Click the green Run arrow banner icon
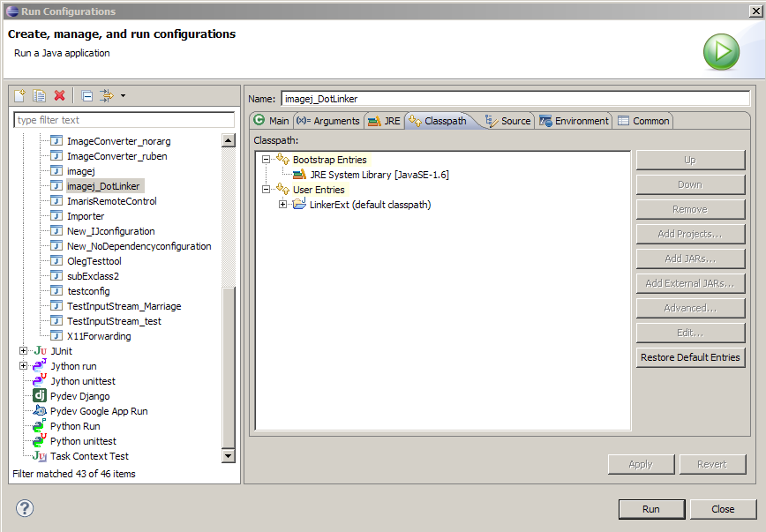Screen dimensions: 766x532 [721, 52]
